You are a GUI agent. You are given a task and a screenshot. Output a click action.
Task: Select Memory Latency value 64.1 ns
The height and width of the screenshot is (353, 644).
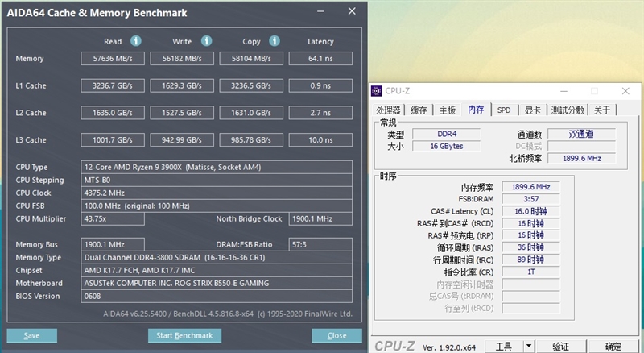coord(320,58)
